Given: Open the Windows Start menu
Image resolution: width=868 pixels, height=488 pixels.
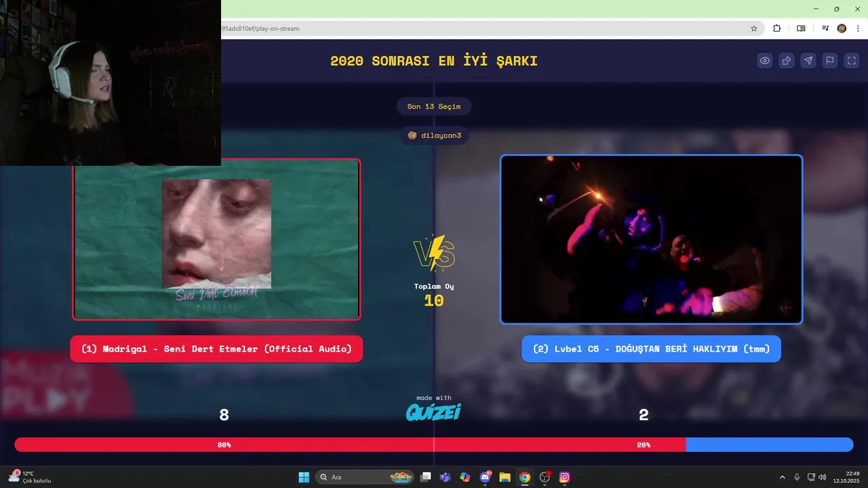Looking at the screenshot, I should coord(304,477).
